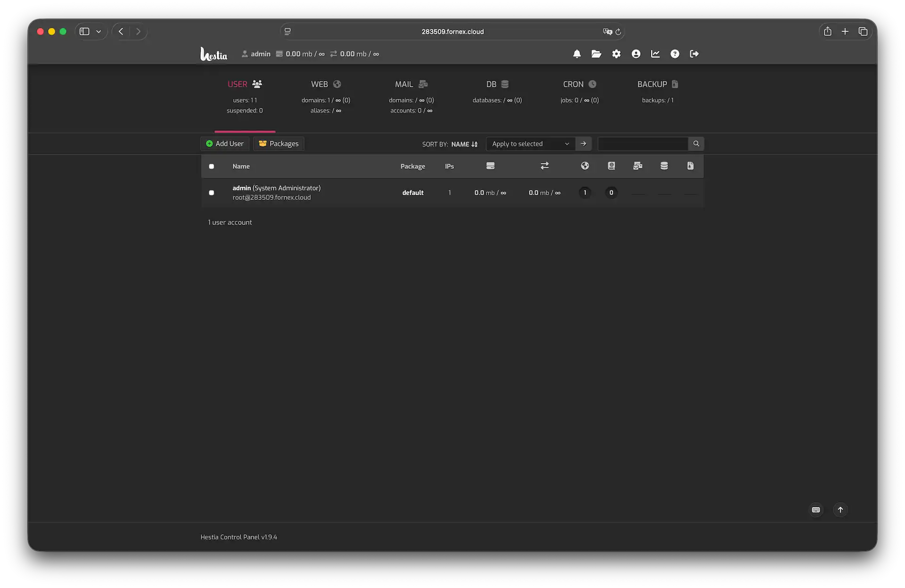Click the Add User button
The height and width of the screenshot is (588, 905).
(225, 144)
